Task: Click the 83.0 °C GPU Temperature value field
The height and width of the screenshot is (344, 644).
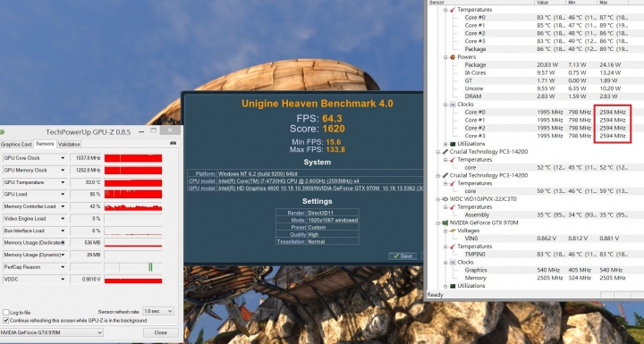Action: [86, 182]
